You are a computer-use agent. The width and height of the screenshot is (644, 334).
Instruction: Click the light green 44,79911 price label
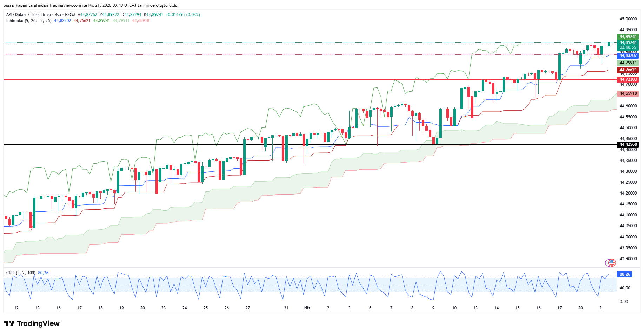coord(628,63)
